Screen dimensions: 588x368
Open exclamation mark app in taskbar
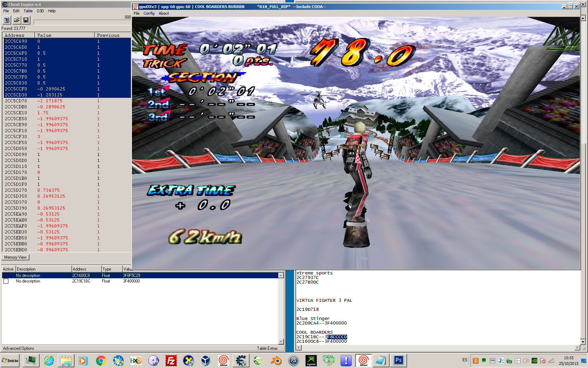pos(346,360)
